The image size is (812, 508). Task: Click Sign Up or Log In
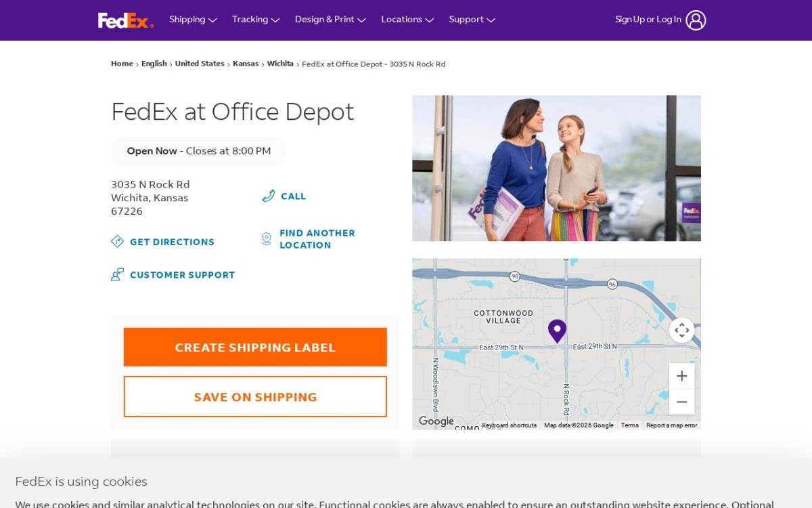[x=648, y=20]
